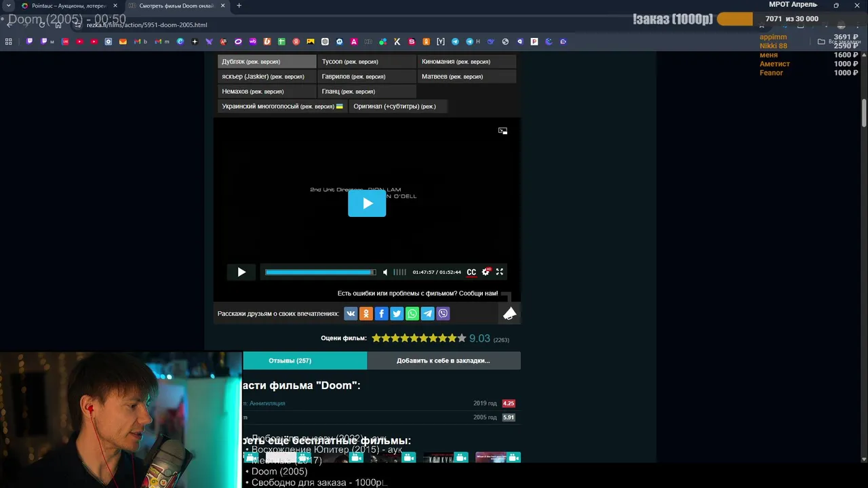Share the film on WhatsApp

point(412,313)
